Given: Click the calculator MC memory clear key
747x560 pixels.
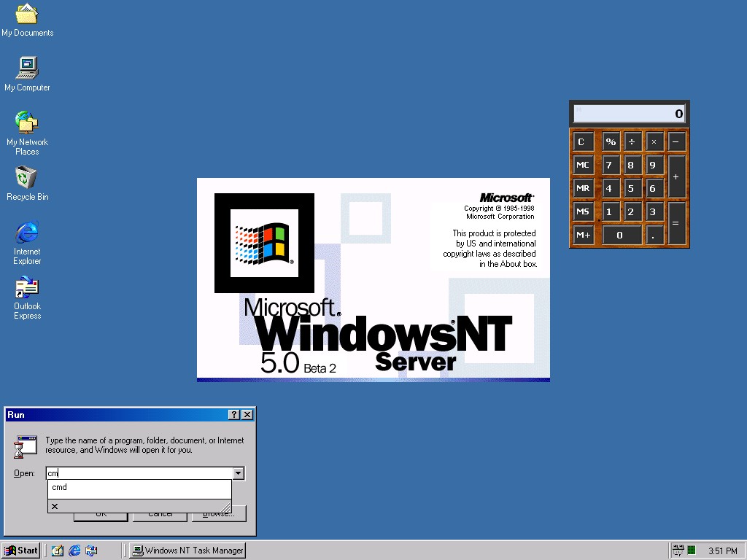Looking at the screenshot, I should [x=583, y=165].
